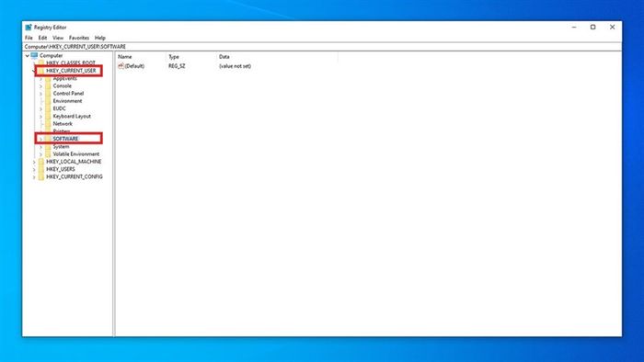Click the Keyboard Layout folder icon

click(48, 116)
